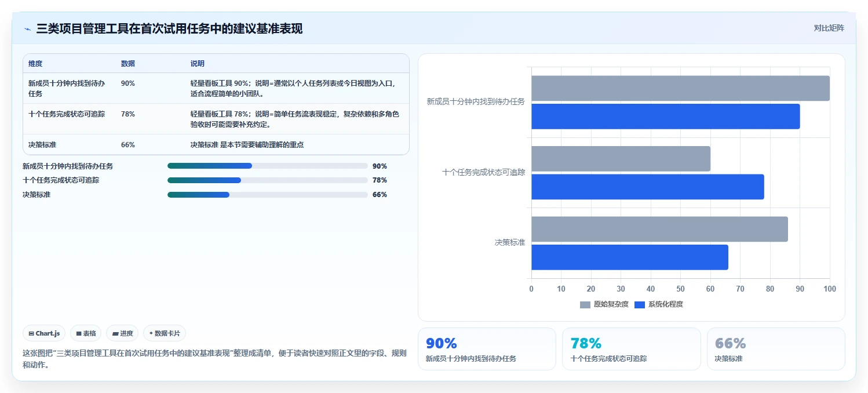Click the 90% progress bar
The width and height of the screenshot is (868, 393).
pos(268,166)
